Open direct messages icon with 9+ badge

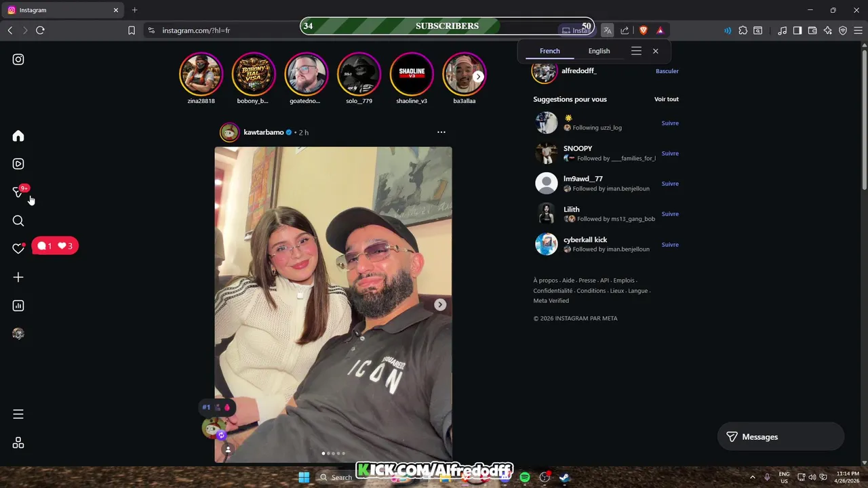(18, 192)
